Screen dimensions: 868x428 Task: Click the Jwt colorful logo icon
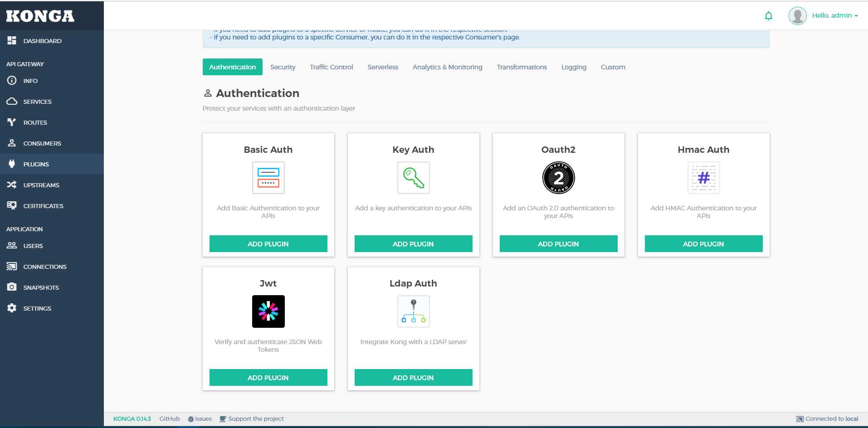[x=268, y=311]
